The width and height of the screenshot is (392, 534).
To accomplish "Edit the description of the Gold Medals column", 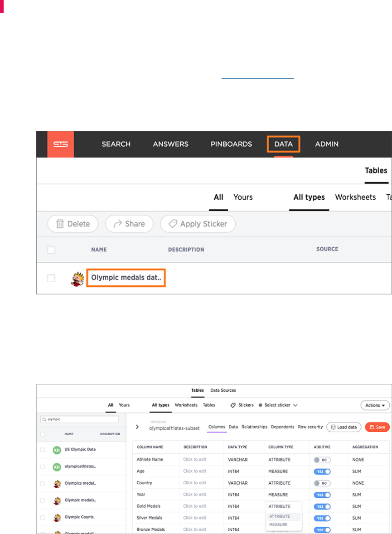I will click(194, 506).
